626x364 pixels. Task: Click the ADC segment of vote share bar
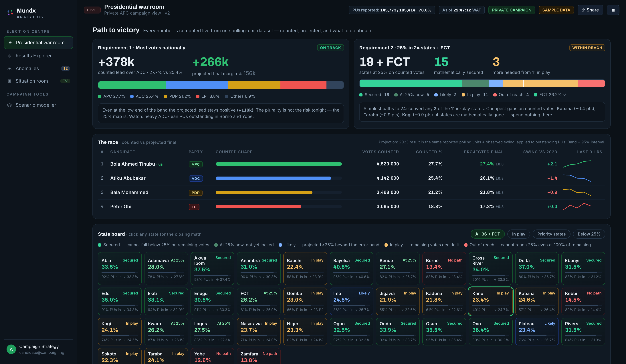tap(197, 85)
